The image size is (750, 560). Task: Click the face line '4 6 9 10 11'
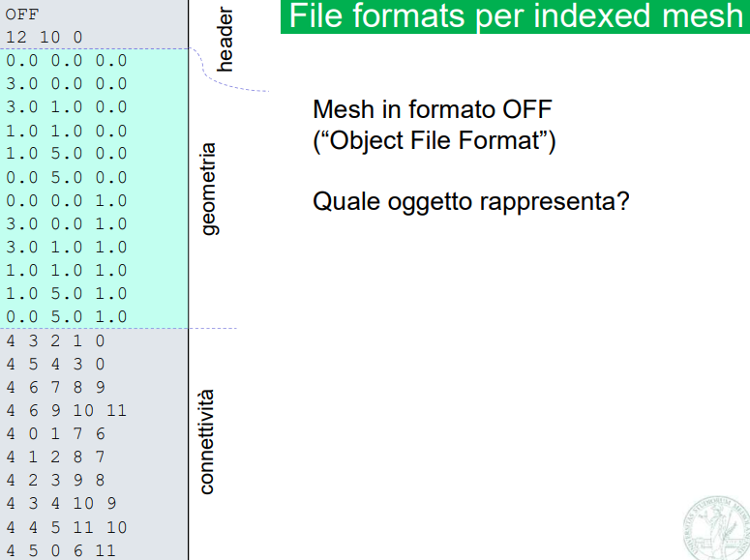click(x=66, y=410)
